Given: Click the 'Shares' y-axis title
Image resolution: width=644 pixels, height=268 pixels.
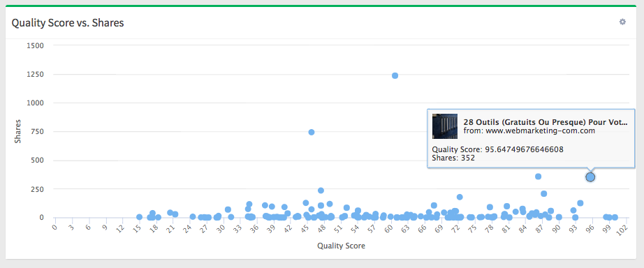Looking at the screenshot, I should click(17, 131).
